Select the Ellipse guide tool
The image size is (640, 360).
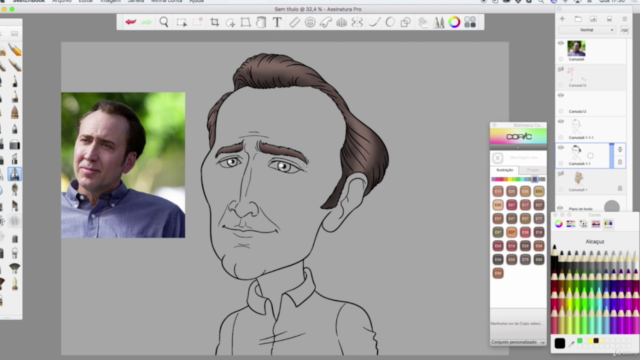point(310,22)
